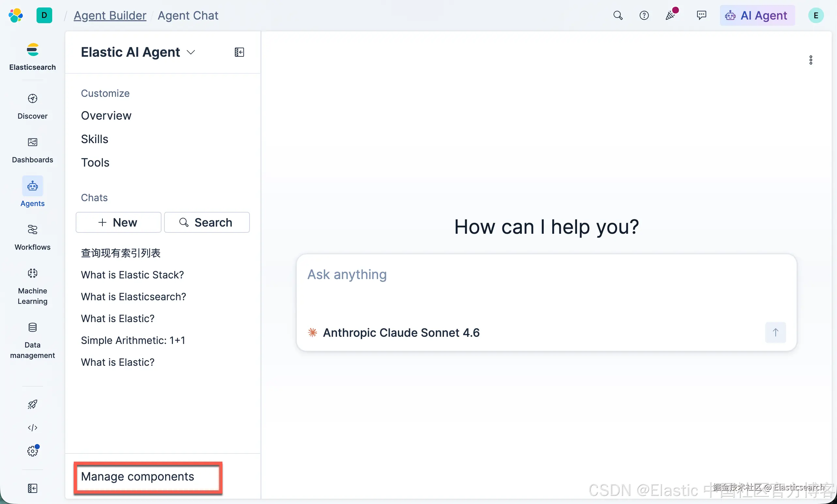The height and width of the screenshot is (504, 837).
Task: Click the Search chats button
Action: (207, 222)
